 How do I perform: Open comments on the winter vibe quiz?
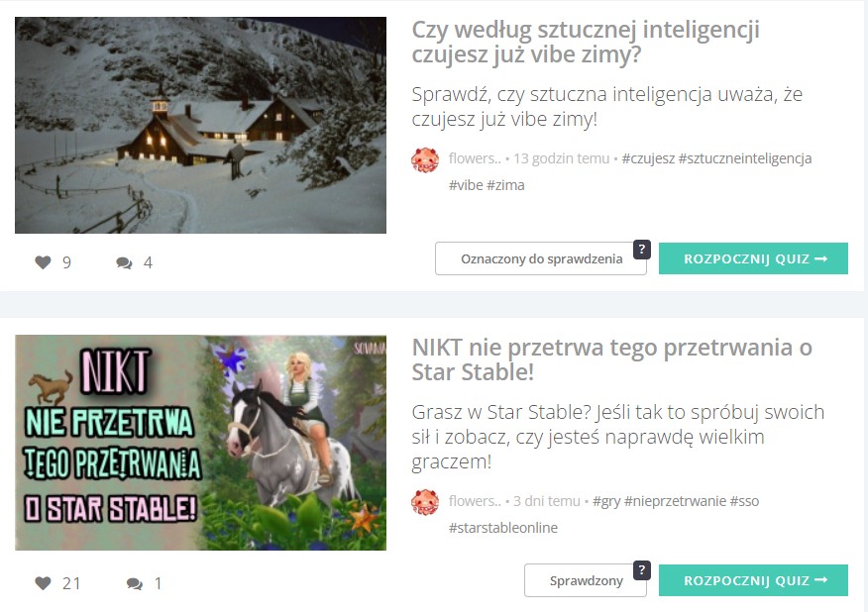point(124,262)
